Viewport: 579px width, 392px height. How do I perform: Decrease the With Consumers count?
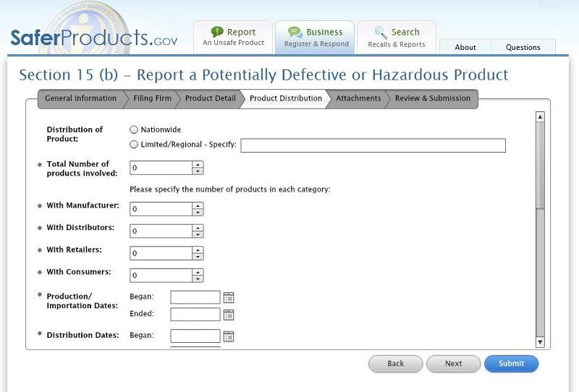(x=198, y=279)
